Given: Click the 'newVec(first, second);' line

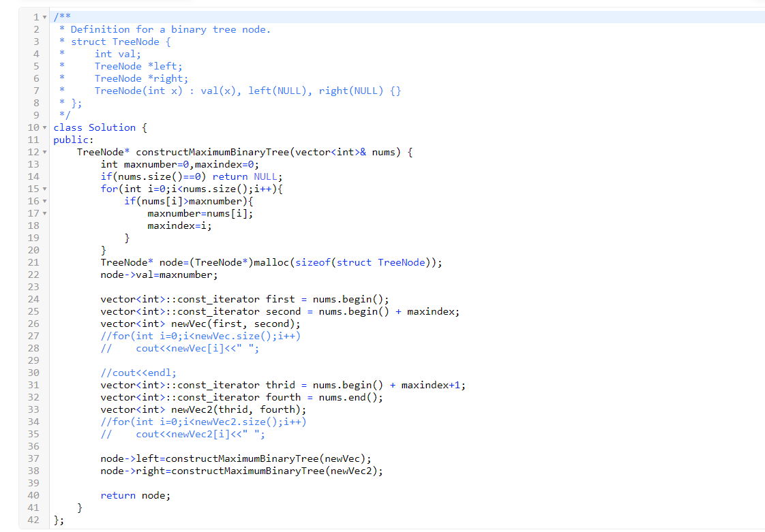Looking at the screenshot, I should click(200, 324).
